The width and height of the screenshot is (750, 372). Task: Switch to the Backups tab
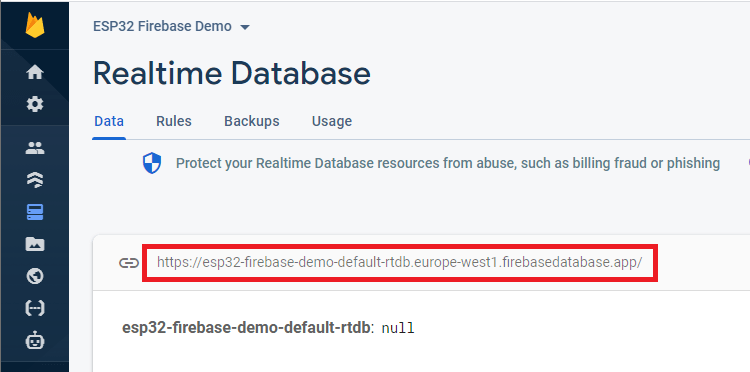(x=252, y=121)
